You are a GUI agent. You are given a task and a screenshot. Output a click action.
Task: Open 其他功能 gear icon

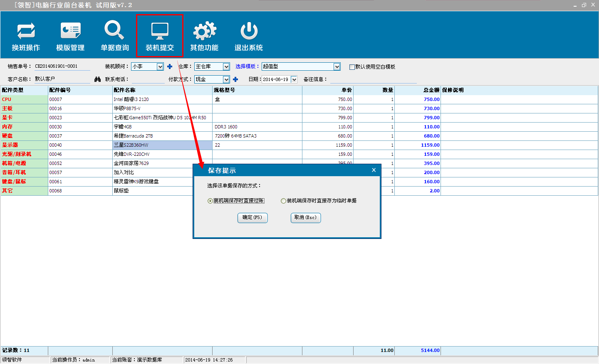tap(204, 31)
